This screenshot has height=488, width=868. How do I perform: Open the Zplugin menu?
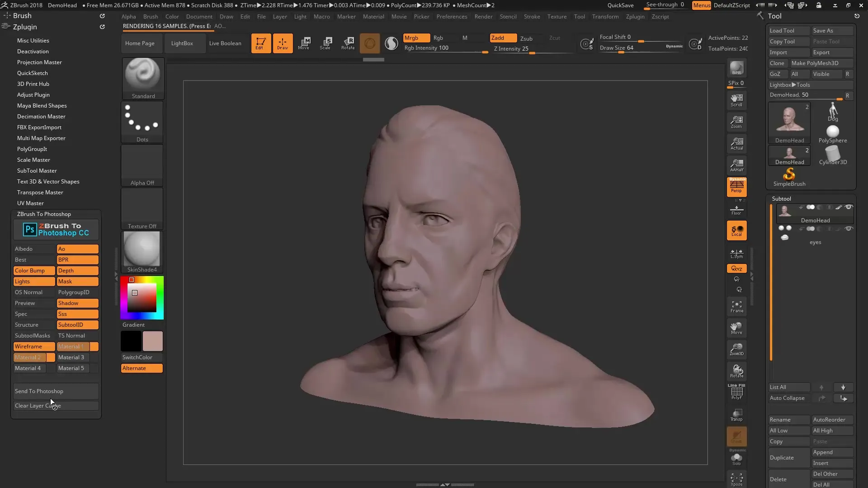(635, 17)
